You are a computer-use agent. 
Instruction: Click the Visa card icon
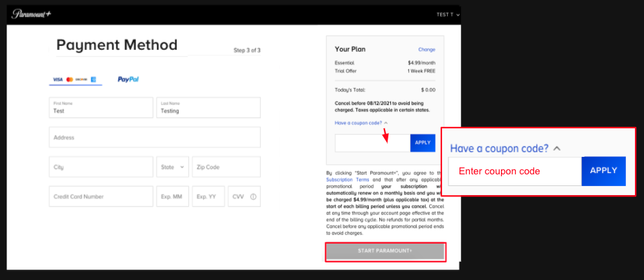[58, 79]
